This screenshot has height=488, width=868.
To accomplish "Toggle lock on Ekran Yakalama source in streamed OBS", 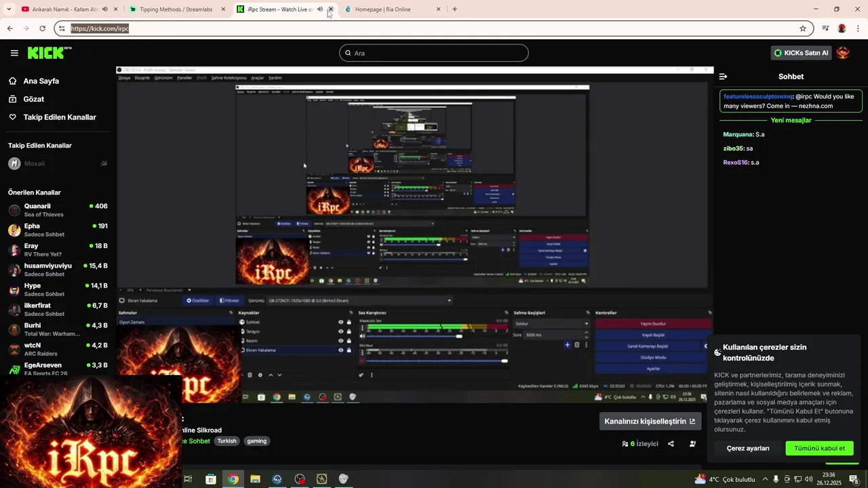I will pyautogui.click(x=349, y=350).
